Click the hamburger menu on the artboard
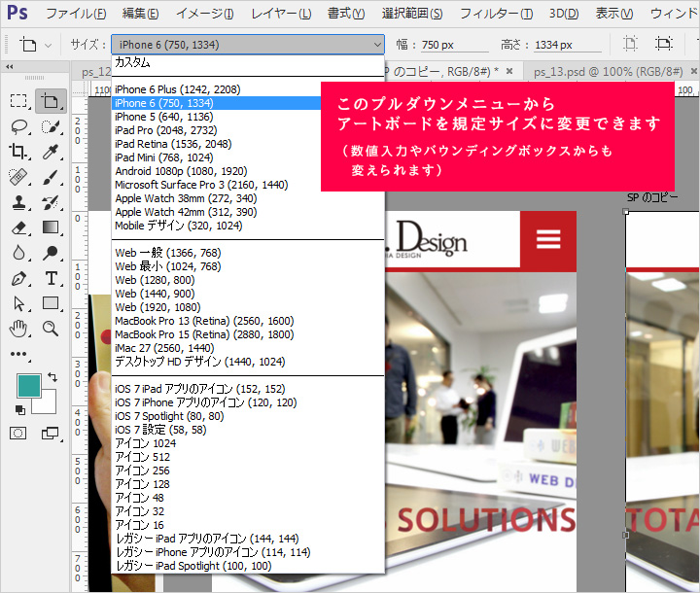 coord(548,239)
